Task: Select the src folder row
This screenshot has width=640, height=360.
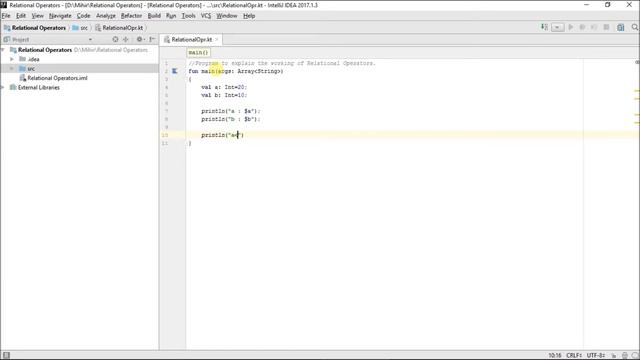Action: 79,69
